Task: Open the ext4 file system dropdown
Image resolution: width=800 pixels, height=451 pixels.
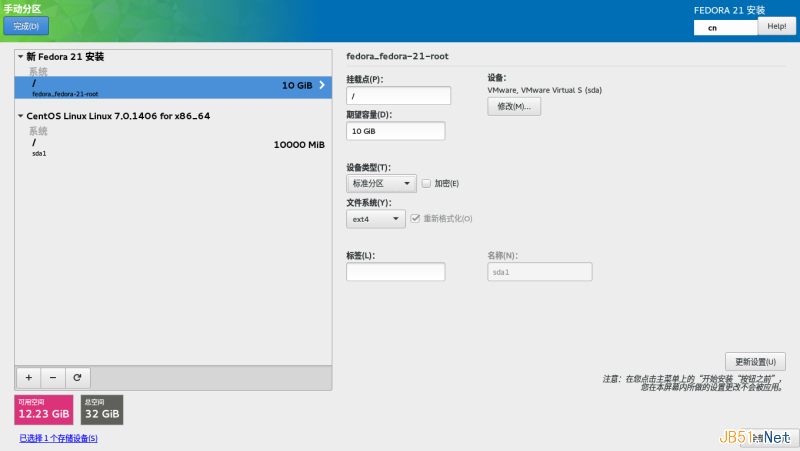Action: click(376, 219)
